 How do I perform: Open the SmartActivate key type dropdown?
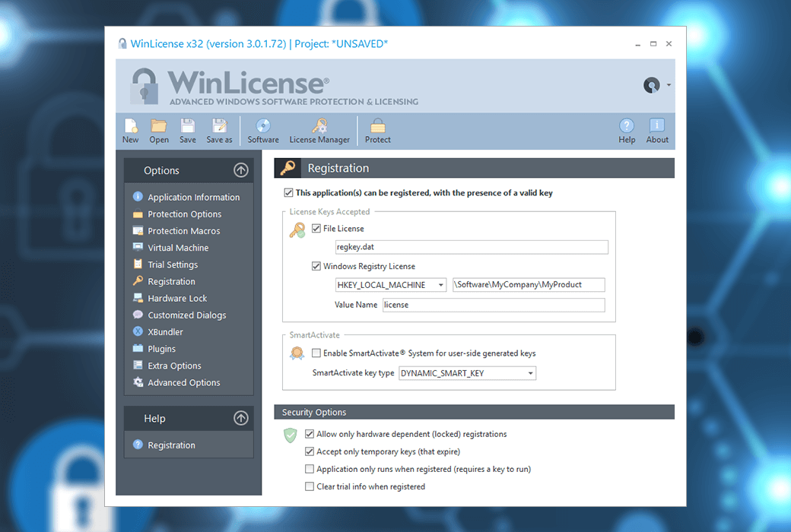[531, 373]
